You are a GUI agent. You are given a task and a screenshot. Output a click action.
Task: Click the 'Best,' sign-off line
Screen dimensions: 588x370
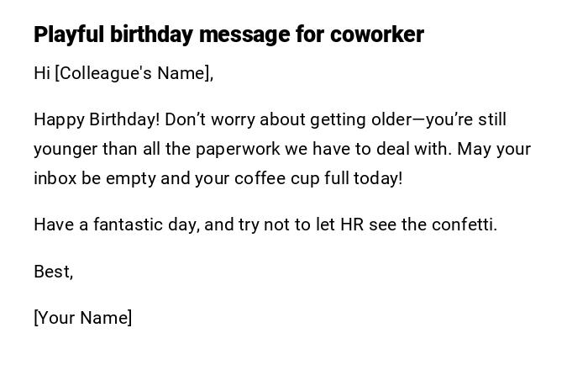[54, 272]
